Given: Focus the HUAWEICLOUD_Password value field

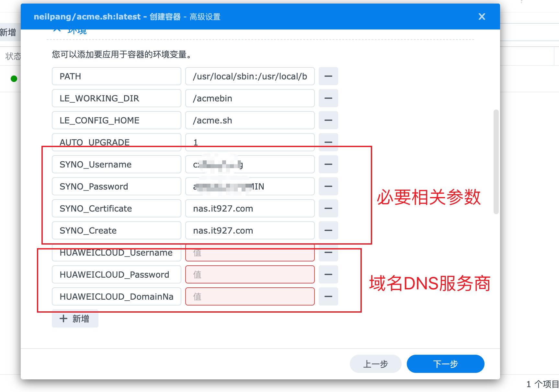Looking at the screenshot, I should (250, 274).
